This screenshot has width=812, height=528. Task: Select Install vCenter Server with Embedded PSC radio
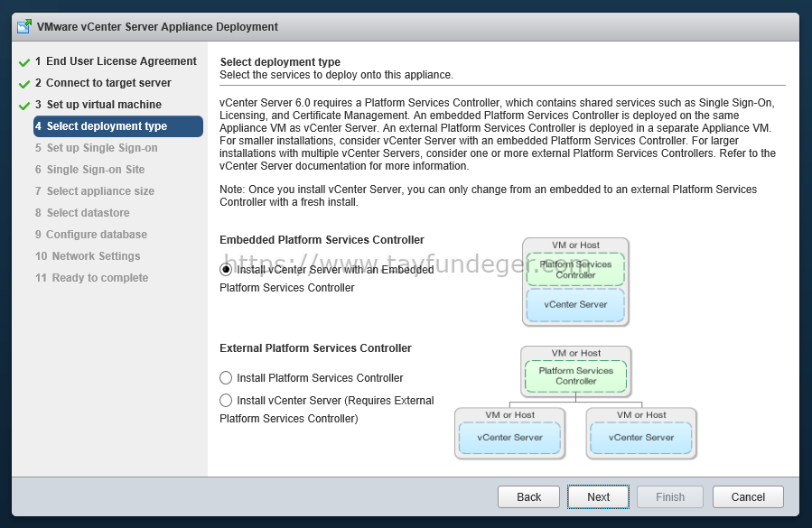click(x=226, y=270)
